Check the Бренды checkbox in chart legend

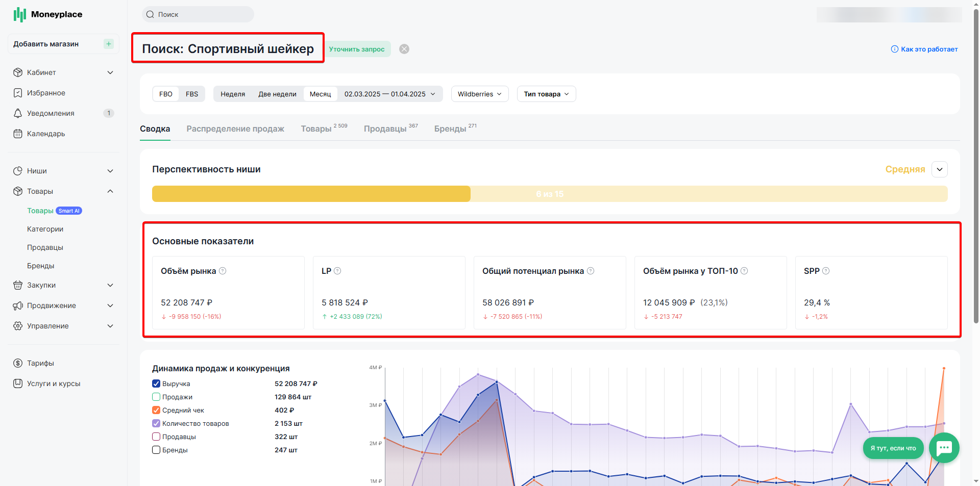click(156, 450)
